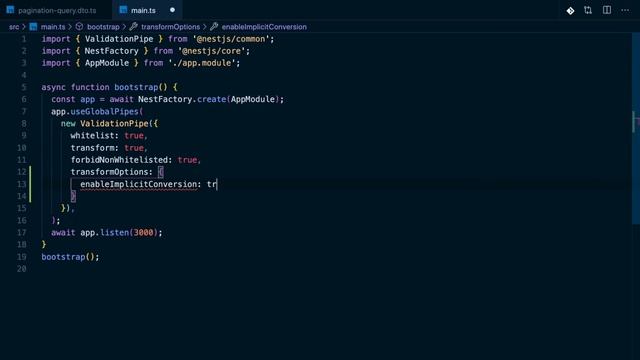Image resolution: width=640 pixels, height=360 pixels.
Task: Click the typed 'tr' value on line 13
Action: click(211, 184)
